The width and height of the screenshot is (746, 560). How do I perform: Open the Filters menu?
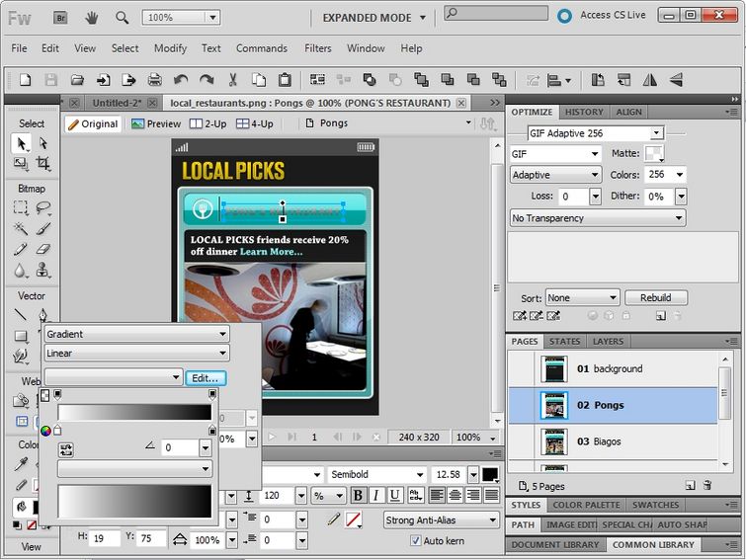317,48
